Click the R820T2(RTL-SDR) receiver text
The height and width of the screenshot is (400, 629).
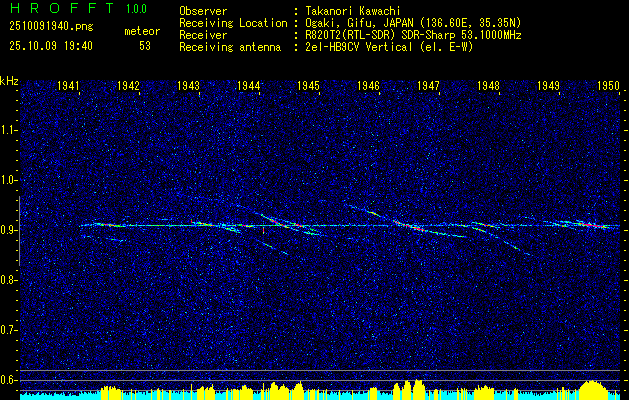coord(413,35)
